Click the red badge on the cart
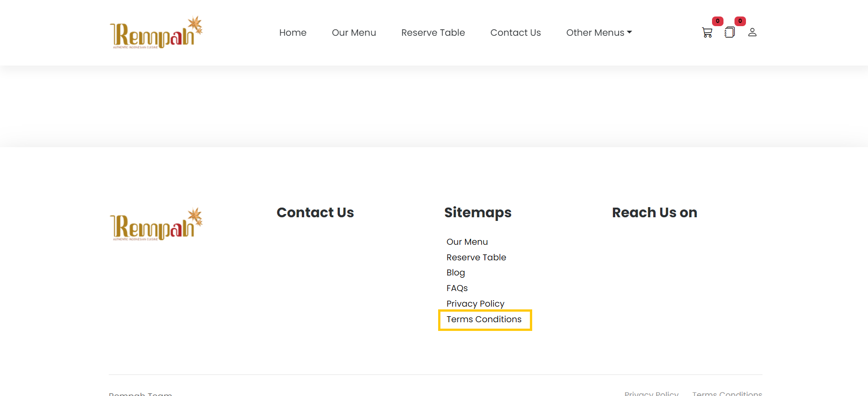Image resolution: width=868 pixels, height=396 pixels. (x=718, y=21)
